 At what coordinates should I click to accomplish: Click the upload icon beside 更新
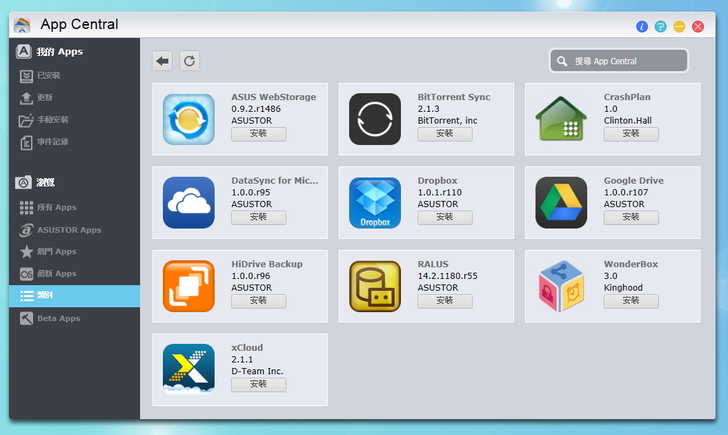(26, 97)
